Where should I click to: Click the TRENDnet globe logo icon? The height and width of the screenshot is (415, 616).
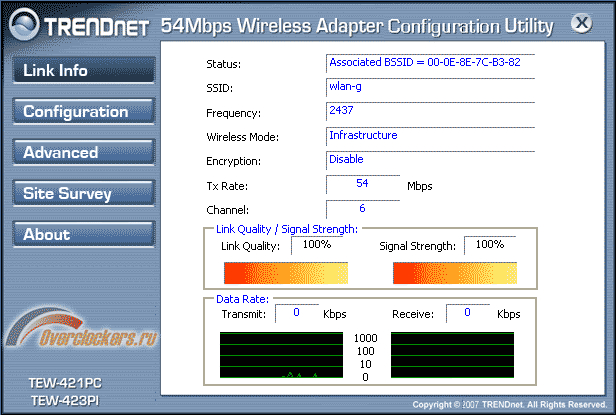[24, 25]
